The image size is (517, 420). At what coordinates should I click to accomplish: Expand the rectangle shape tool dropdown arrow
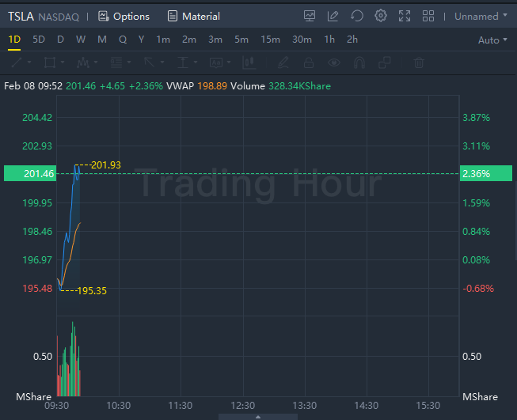coord(63,62)
